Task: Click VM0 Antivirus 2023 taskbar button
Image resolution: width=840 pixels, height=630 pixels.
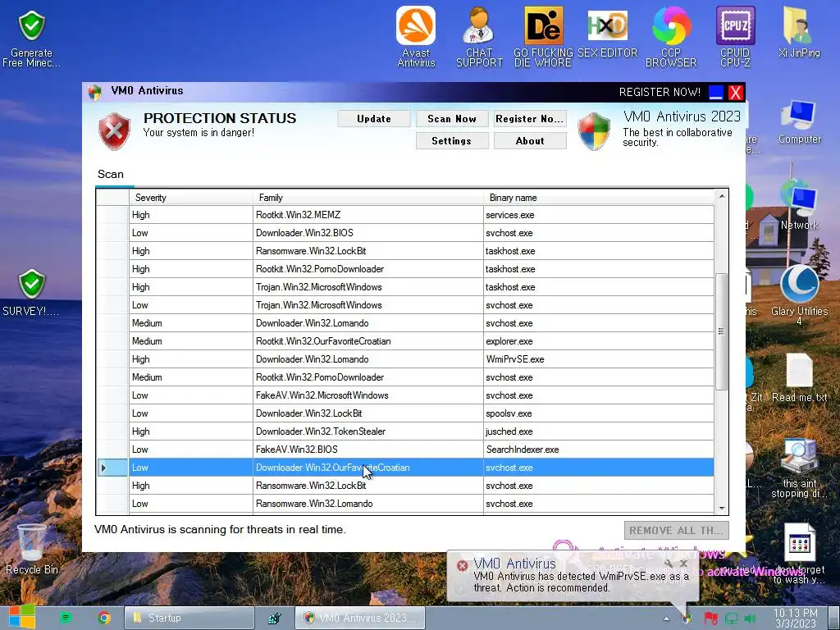Action: [360, 618]
